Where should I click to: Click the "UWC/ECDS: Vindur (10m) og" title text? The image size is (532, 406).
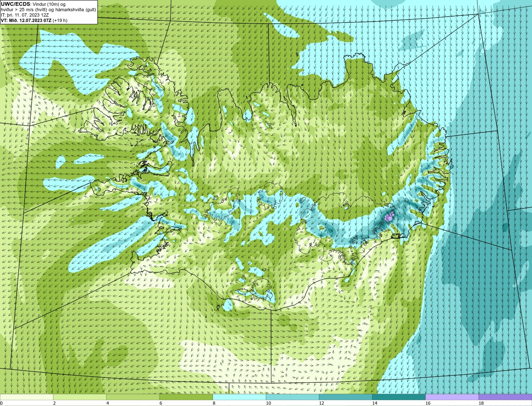[x=33, y=4]
